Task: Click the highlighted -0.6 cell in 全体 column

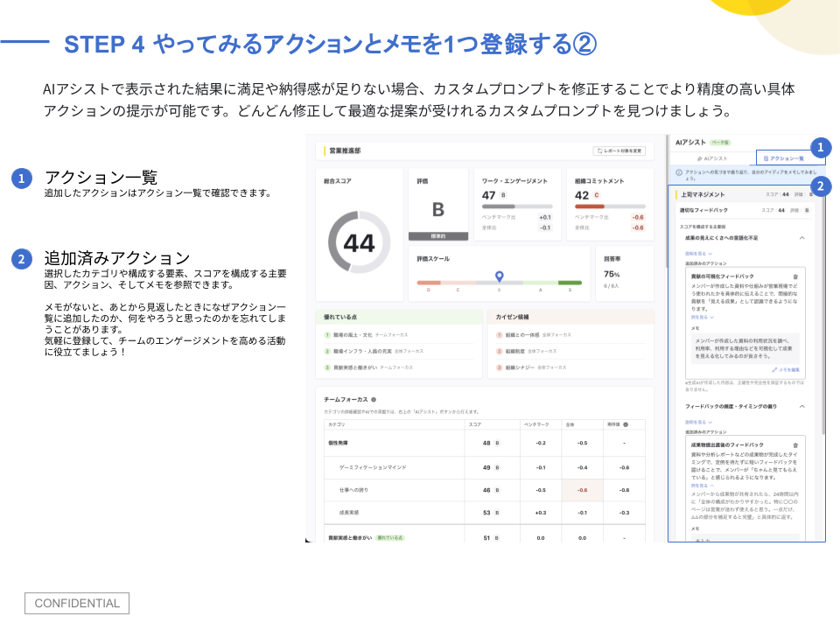Action: [583, 490]
